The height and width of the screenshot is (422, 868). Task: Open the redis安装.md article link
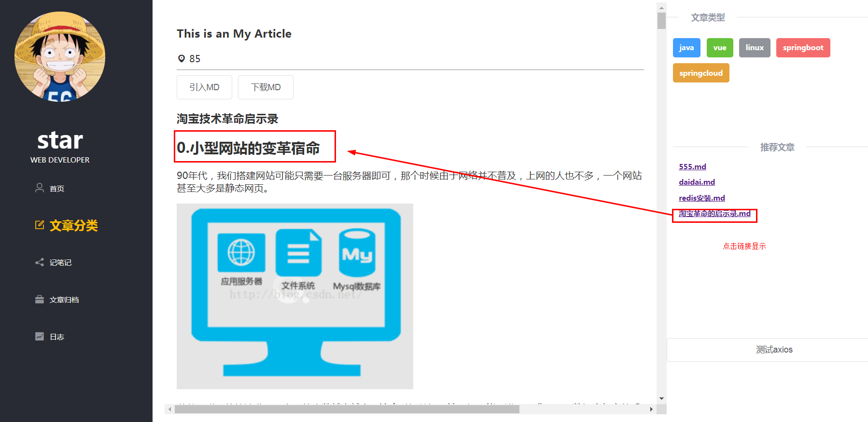coord(702,198)
